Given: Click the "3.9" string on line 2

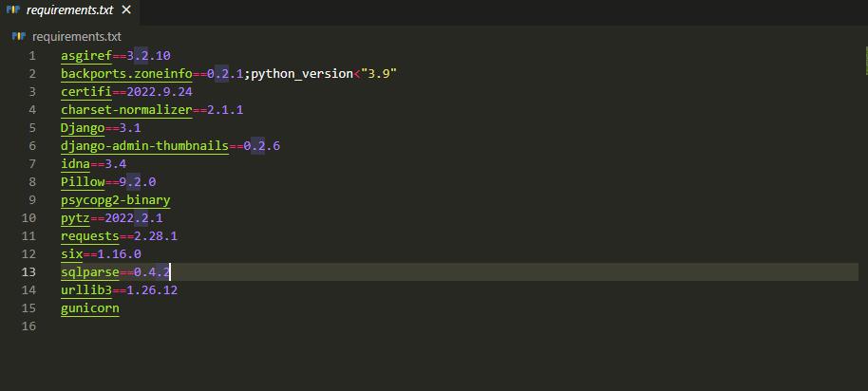Looking at the screenshot, I should (379, 74).
